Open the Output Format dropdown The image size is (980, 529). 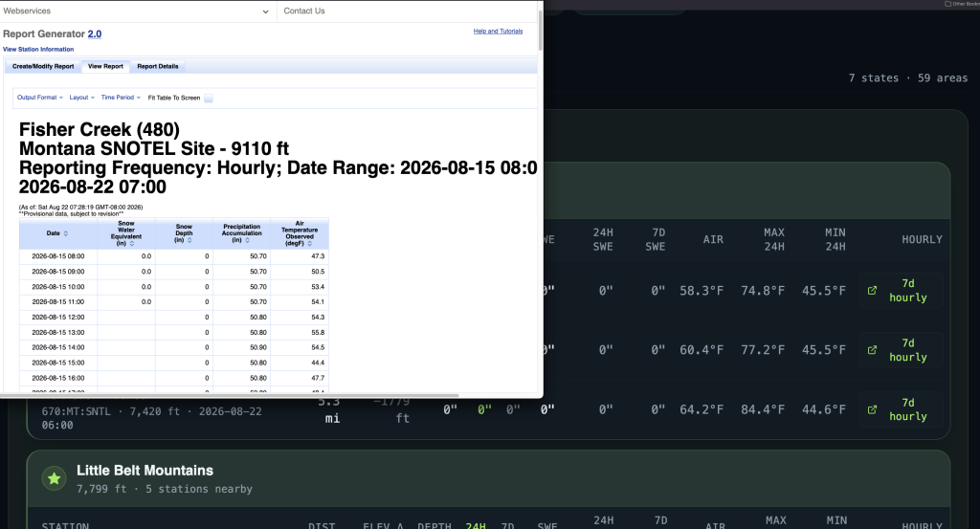point(40,98)
